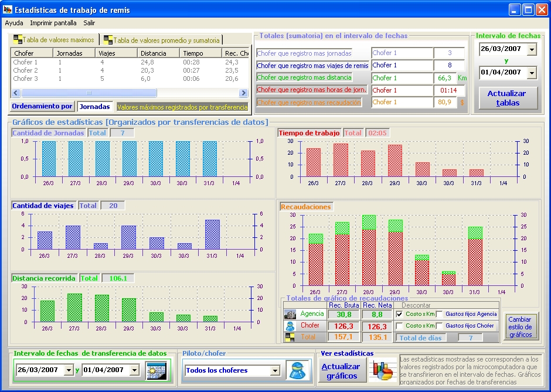Click the 80,9 recaudación value field
This screenshot has height=392, width=551.
[445, 103]
